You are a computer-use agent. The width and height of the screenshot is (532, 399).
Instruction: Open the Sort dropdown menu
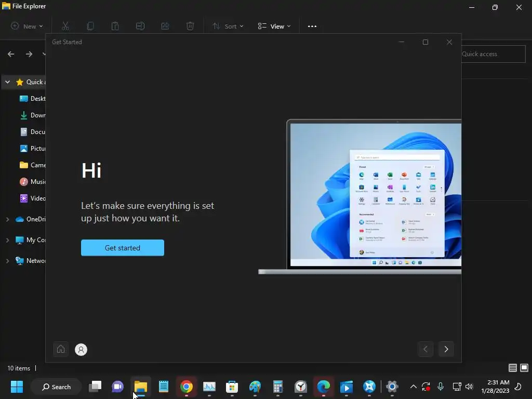point(228,26)
